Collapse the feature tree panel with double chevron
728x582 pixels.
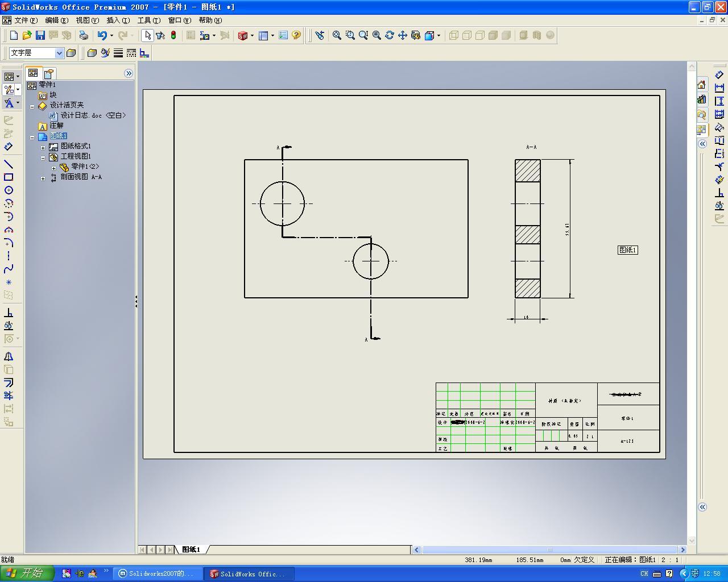click(x=129, y=73)
